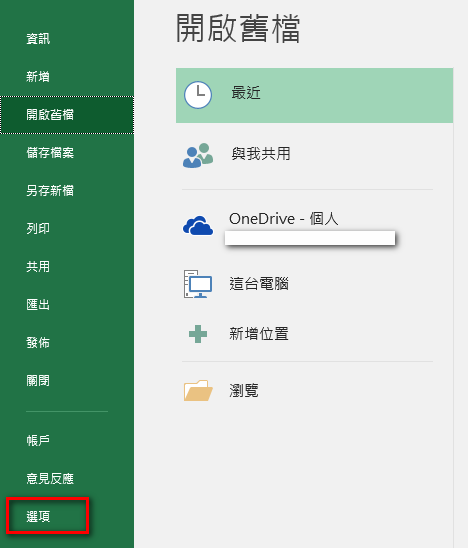Open the 帳戶 page
This screenshot has width=468, height=548.
pos(38,441)
